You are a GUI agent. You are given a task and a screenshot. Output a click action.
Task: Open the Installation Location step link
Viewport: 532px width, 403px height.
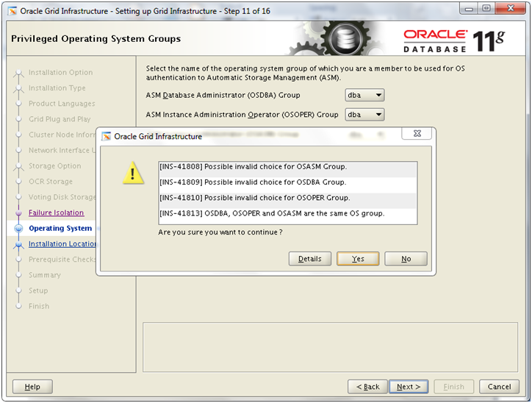pyautogui.click(x=62, y=243)
